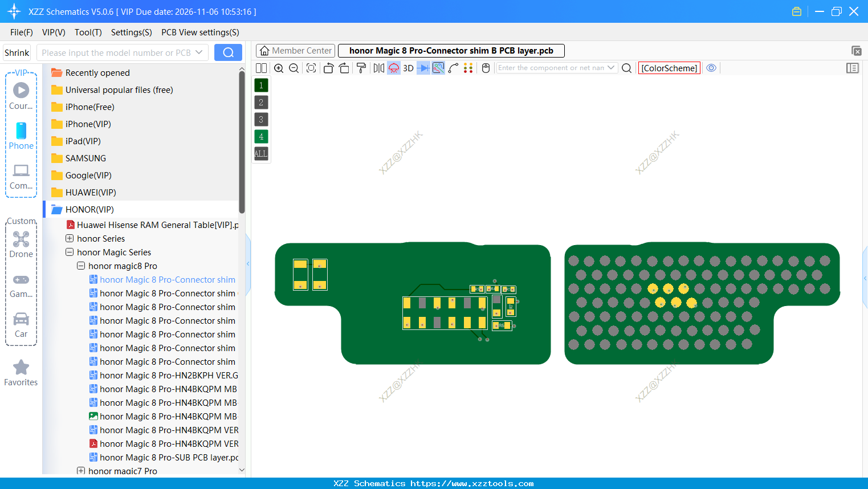Open the VIP(V) menu
The height and width of the screenshot is (489, 868).
click(54, 32)
